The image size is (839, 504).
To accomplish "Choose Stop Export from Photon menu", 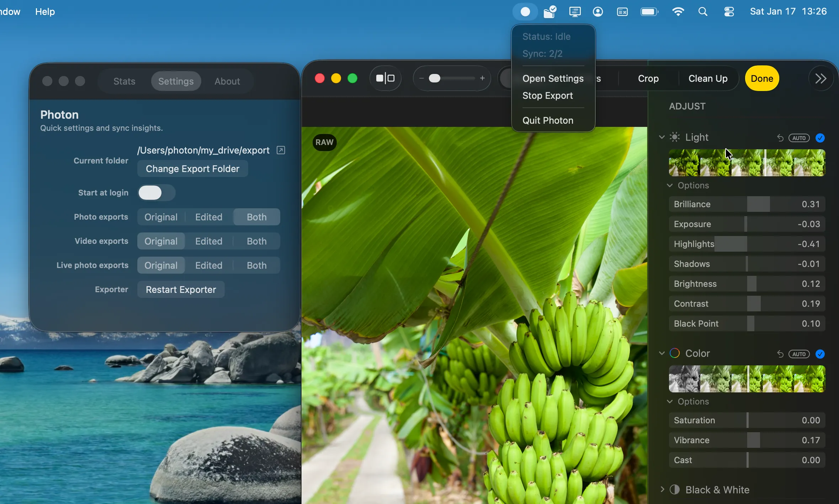I will click(x=547, y=96).
